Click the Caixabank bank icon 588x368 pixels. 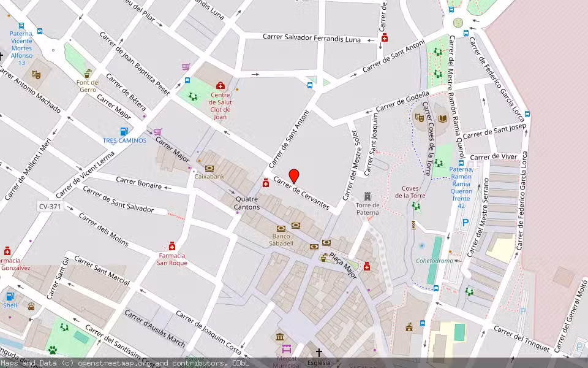click(209, 168)
